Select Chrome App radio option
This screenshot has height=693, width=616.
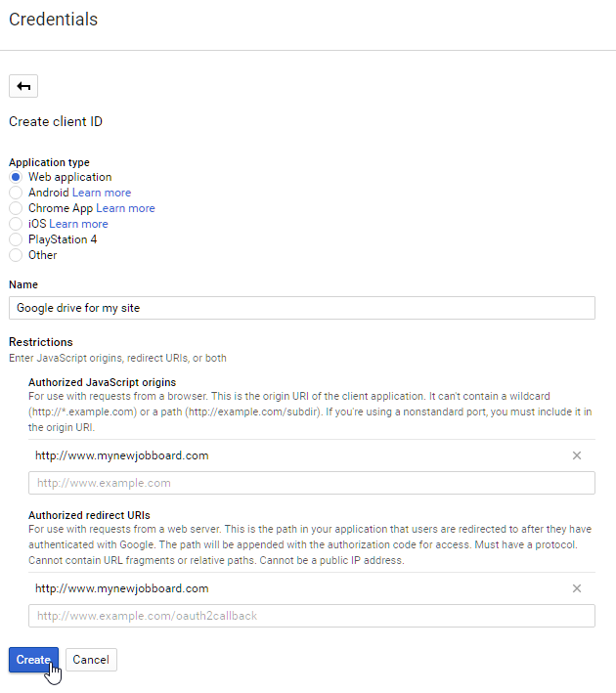point(16,208)
